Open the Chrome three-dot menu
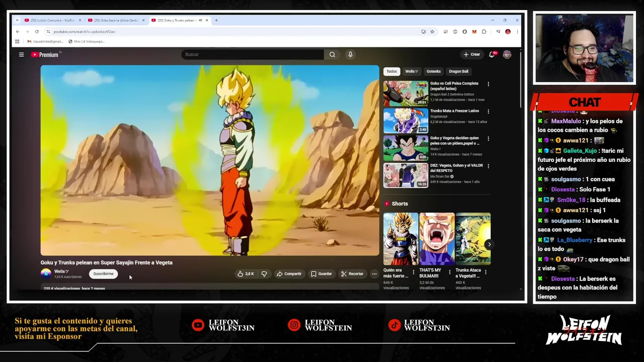 click(x=517, y=32)
